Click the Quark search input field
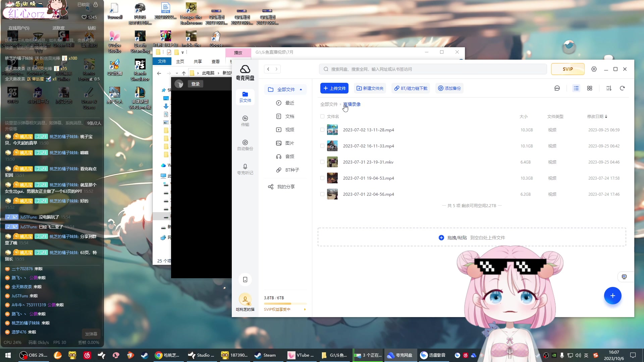Image resolution: width=644 pixels, height=362 pixels. (x=433, y=69)
